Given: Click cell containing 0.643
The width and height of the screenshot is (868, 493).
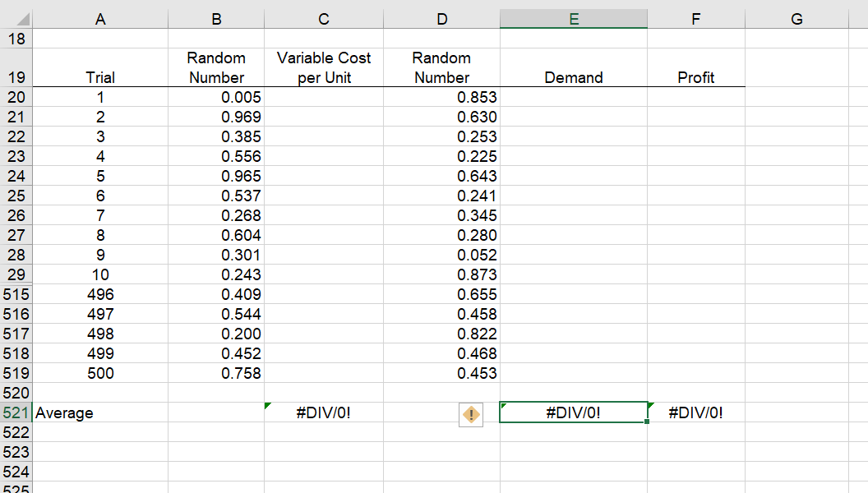Looking at the screenshot, I should [441, 176].
